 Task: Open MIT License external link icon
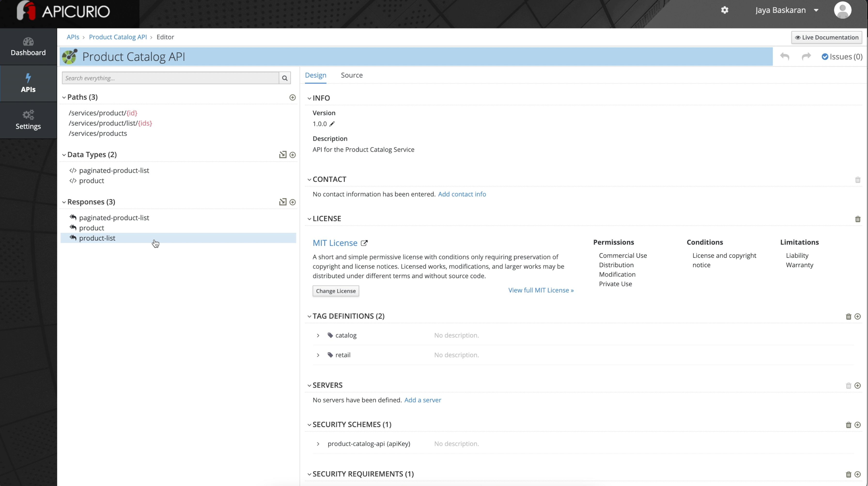tap(364, 243)
